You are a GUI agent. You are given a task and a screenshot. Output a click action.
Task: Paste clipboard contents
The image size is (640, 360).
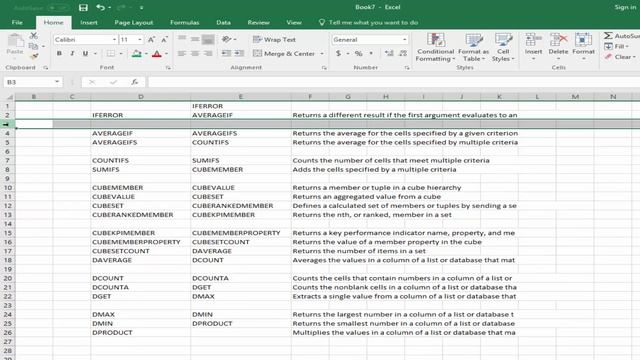click(x=15, y=44)
